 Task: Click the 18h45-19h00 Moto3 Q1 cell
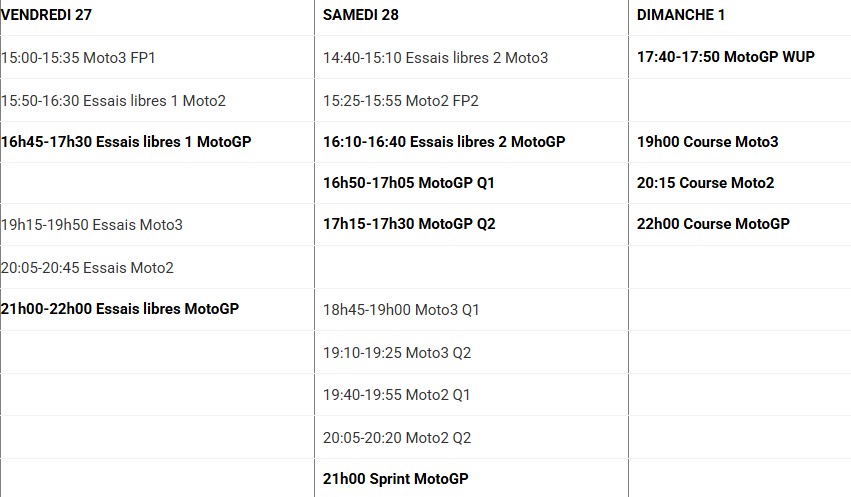(401, 310)
